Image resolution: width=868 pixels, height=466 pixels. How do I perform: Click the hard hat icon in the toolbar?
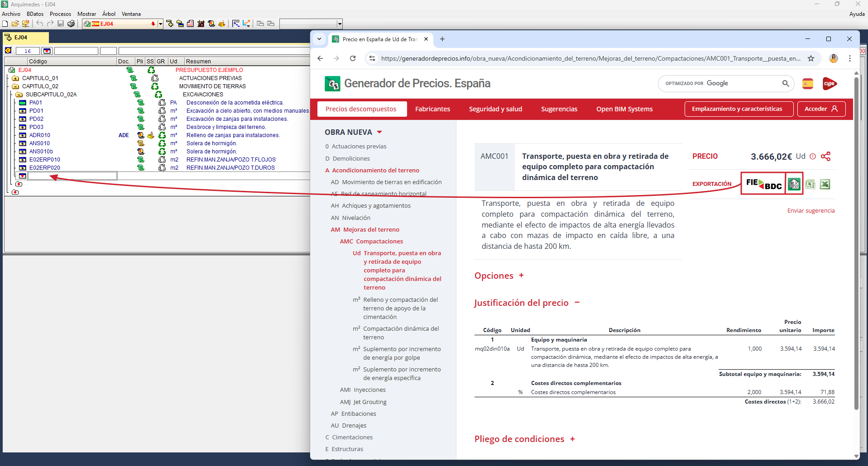tap(221, 24)
